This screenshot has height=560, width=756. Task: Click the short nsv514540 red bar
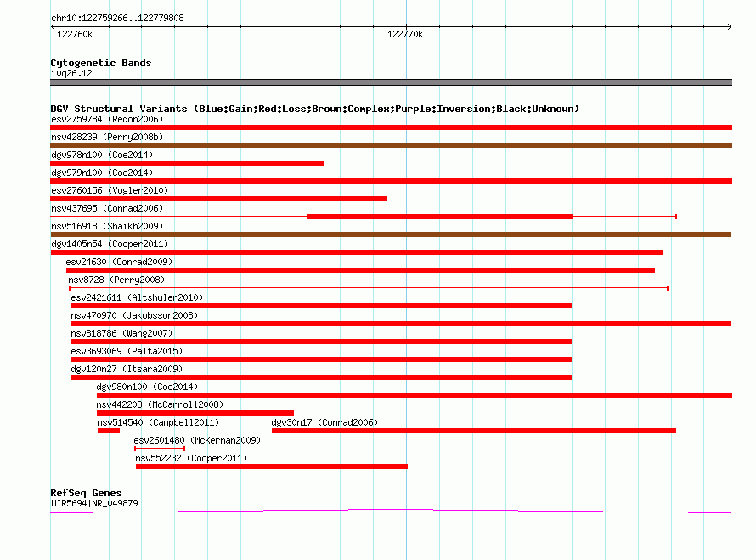point(109,431)
